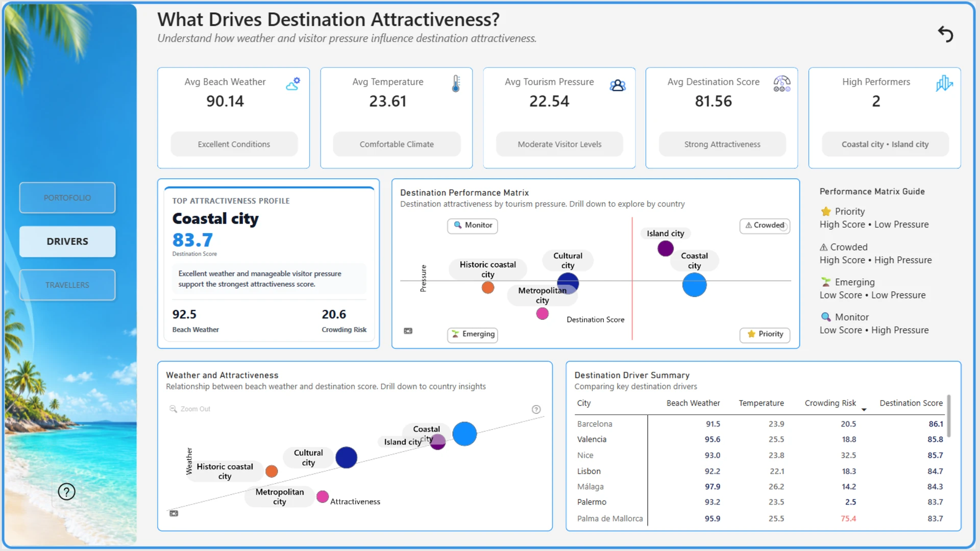The image size is (980, 551).
Task: Click the Zoom Out button
Action: tap(190, 409)
